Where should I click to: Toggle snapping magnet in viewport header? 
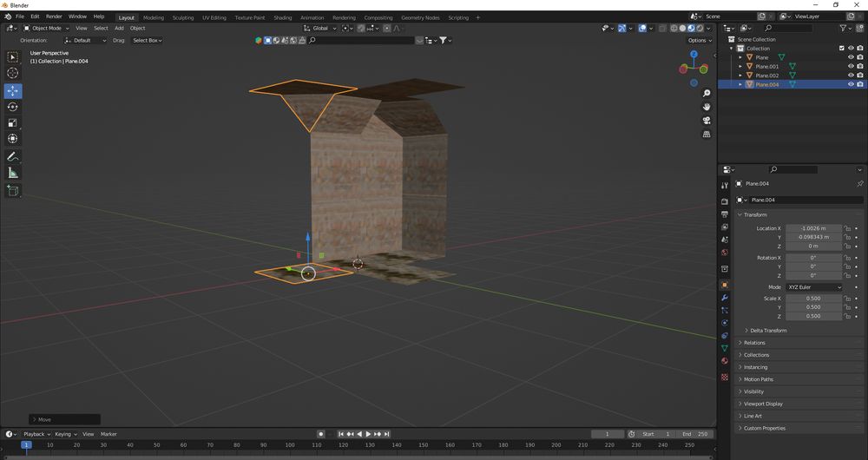tap(361, 29)
